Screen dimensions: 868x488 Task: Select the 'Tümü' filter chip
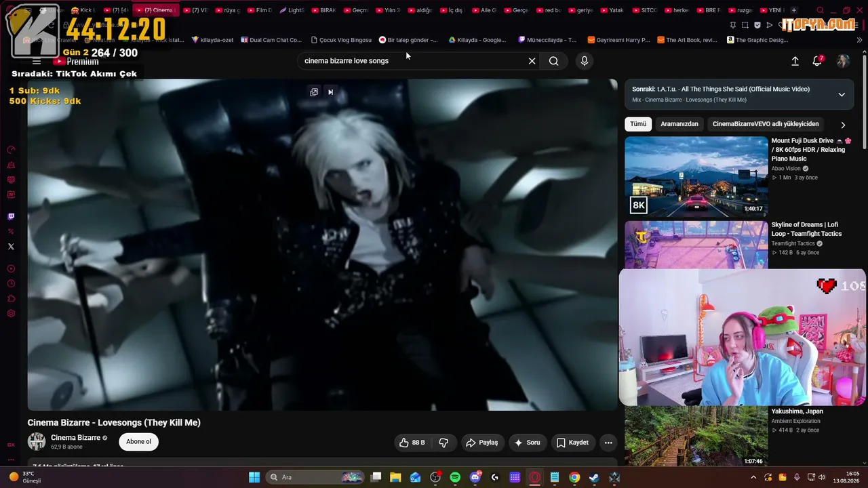pos(638,124)
